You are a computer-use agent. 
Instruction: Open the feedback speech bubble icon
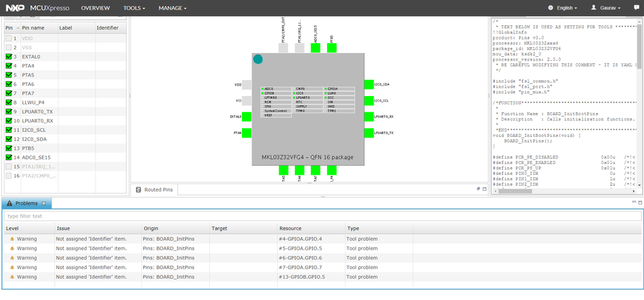click(x=637, y=8)
